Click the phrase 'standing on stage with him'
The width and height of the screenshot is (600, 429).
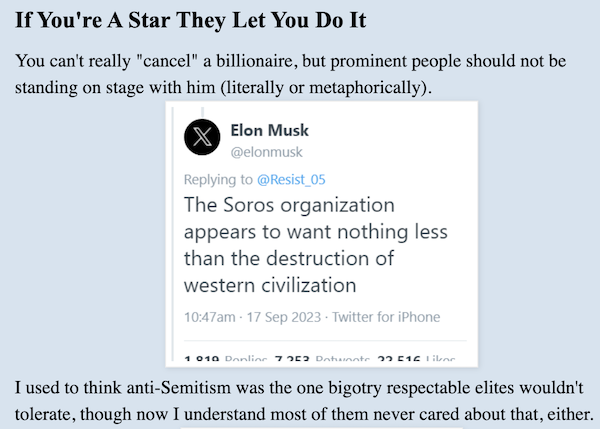click(115, 87)
